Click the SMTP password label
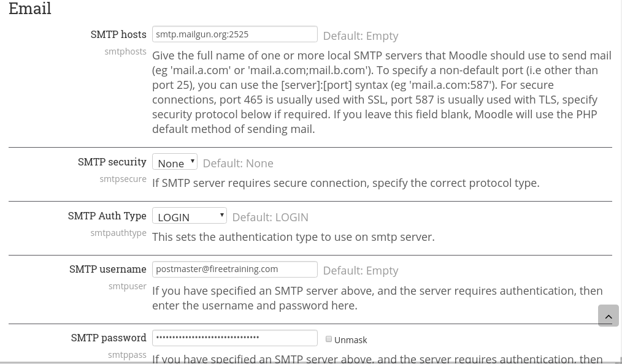Screen dimensions: 622x364 click(109, 338)
